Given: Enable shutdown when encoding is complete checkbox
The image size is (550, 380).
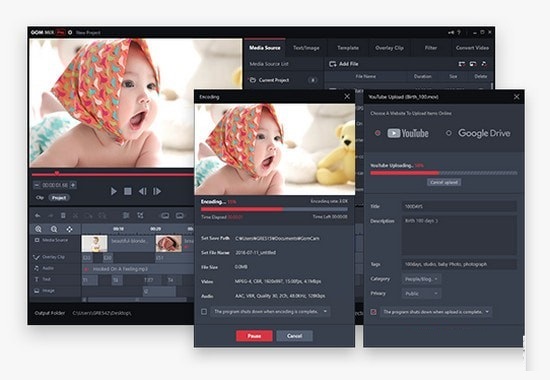Looking at the screenshot, I should click(x=204, y=312).
